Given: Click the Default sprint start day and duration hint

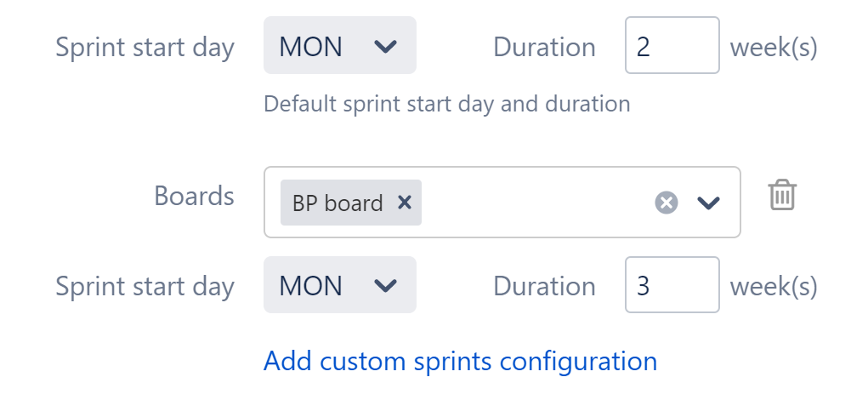Looking at the screenshot, I should [446, 105].
